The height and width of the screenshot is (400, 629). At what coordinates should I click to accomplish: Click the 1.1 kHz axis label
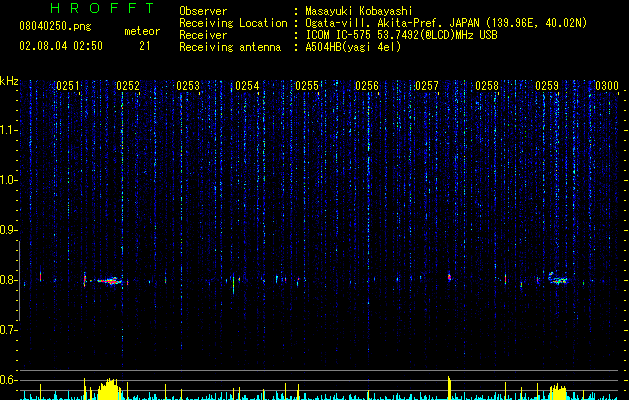[x=8, y=130]
